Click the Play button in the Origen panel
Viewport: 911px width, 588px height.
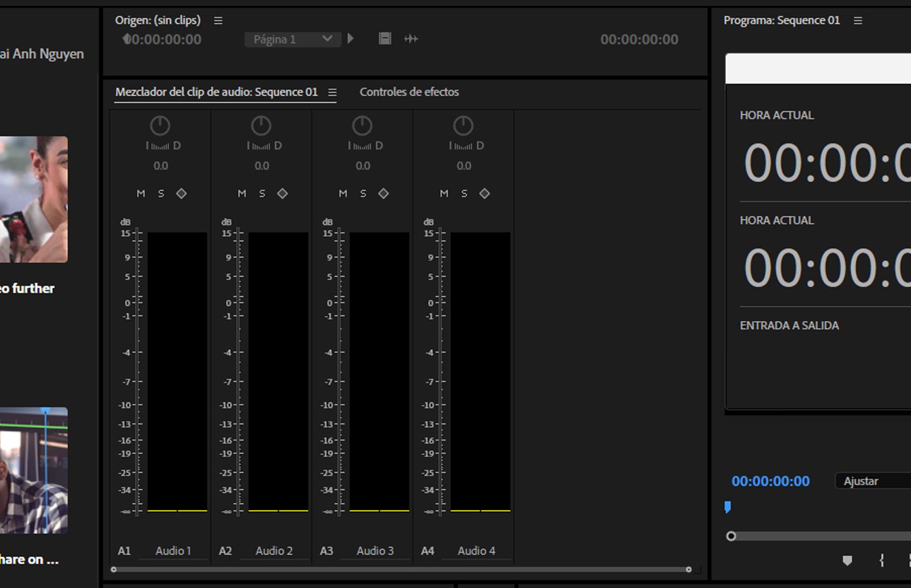pos(351,39)
